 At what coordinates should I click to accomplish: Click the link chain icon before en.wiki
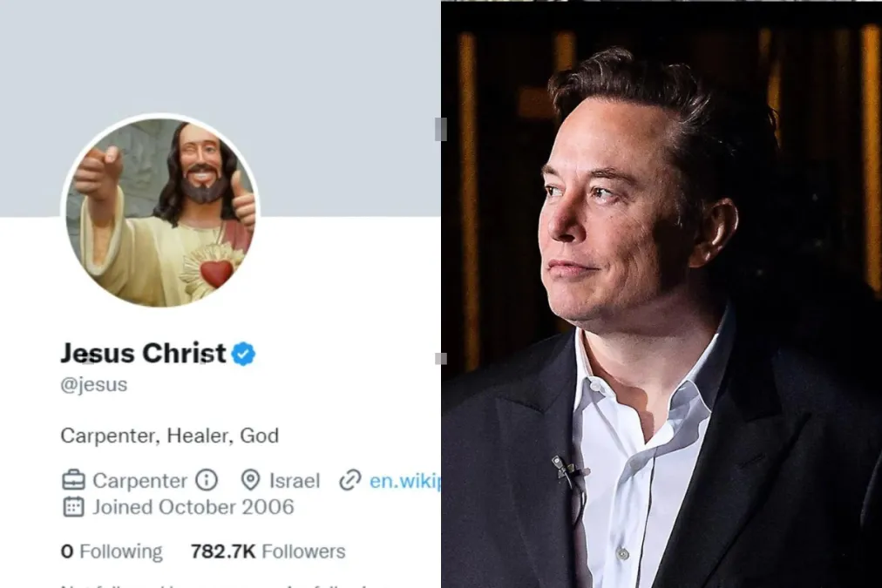[350, 480]
